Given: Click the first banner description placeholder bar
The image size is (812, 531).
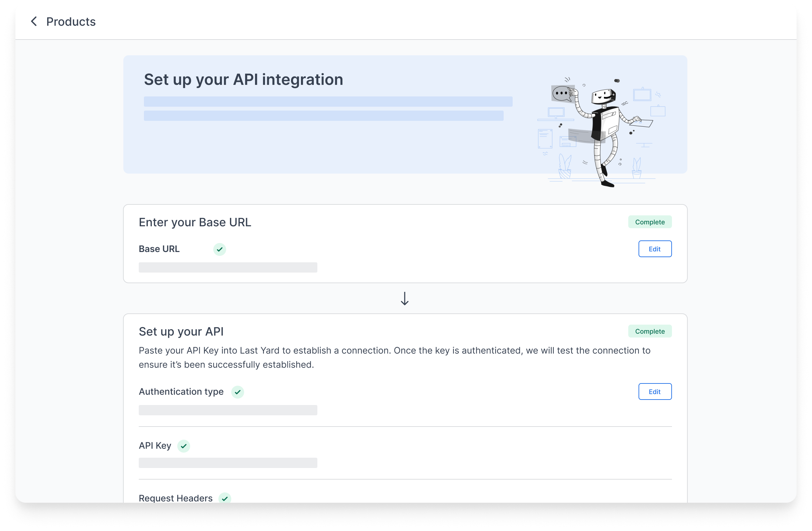Looking at the screenshot, I should [328, 102].
